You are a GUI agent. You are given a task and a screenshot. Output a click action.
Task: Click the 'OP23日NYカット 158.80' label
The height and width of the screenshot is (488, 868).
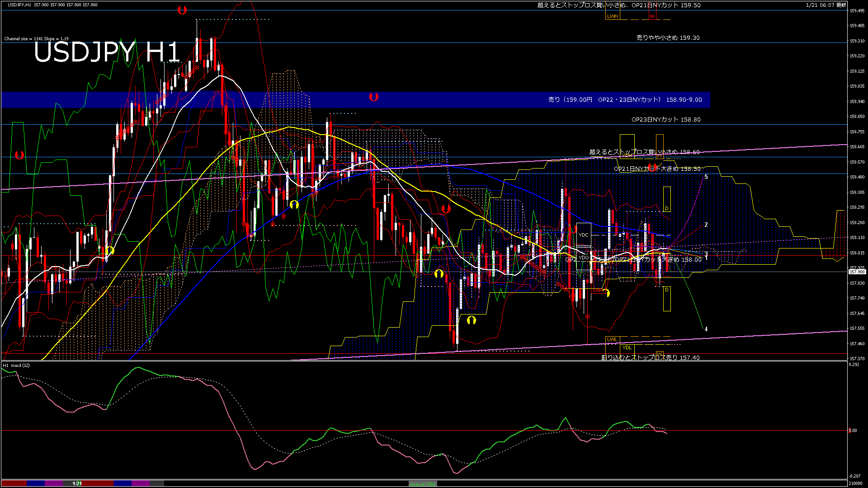665,120
